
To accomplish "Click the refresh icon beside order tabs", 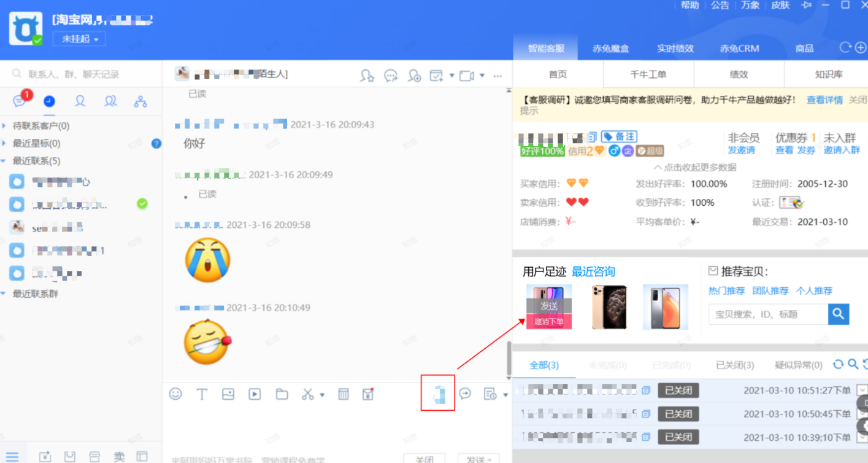I will (837, 365).
